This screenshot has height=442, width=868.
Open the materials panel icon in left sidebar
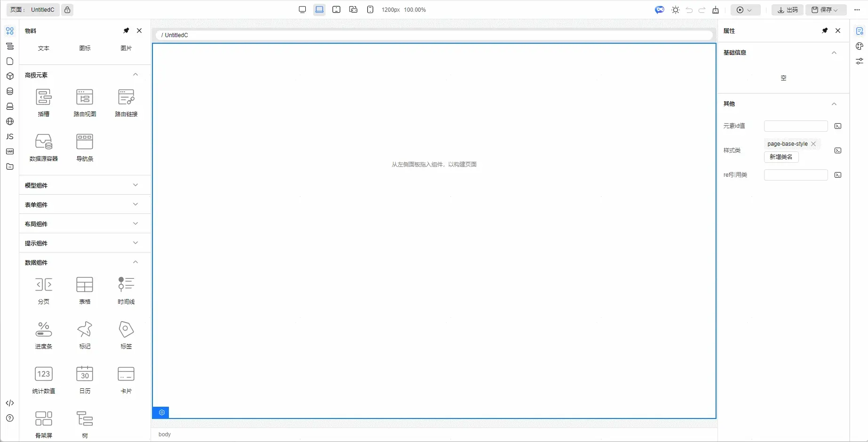click(10, 31)
